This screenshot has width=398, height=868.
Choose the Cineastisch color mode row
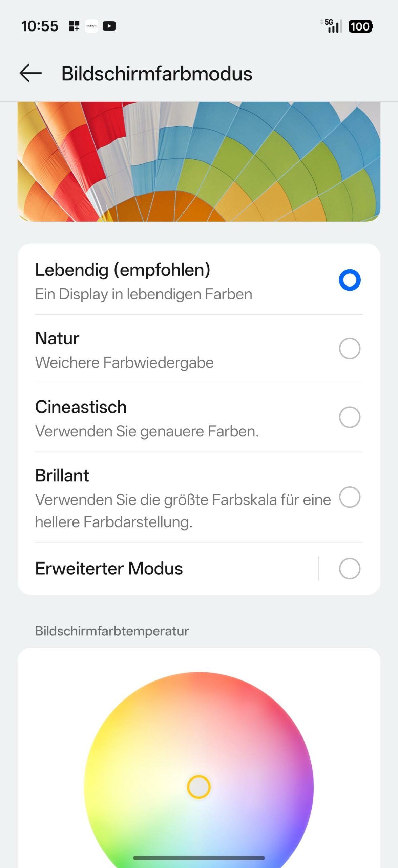[169, 418]
